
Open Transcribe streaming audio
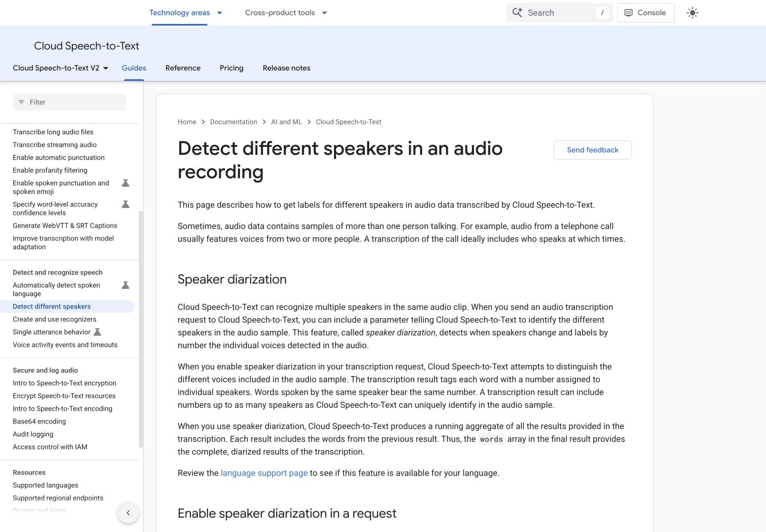click(55, 145)
